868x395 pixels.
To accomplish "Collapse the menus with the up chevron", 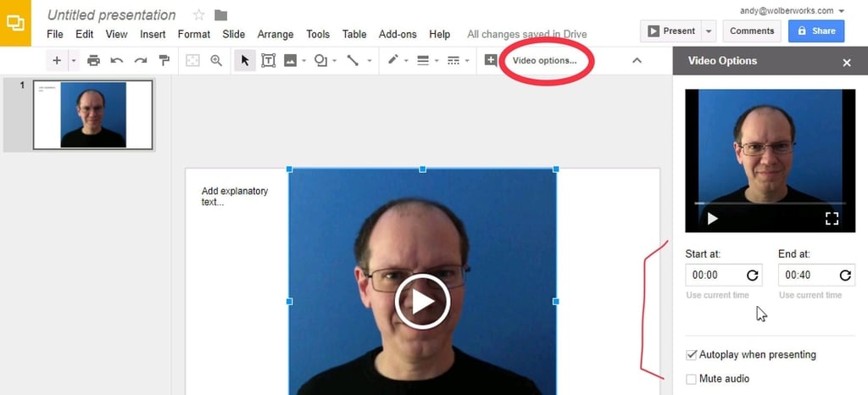I will point(637,60).
